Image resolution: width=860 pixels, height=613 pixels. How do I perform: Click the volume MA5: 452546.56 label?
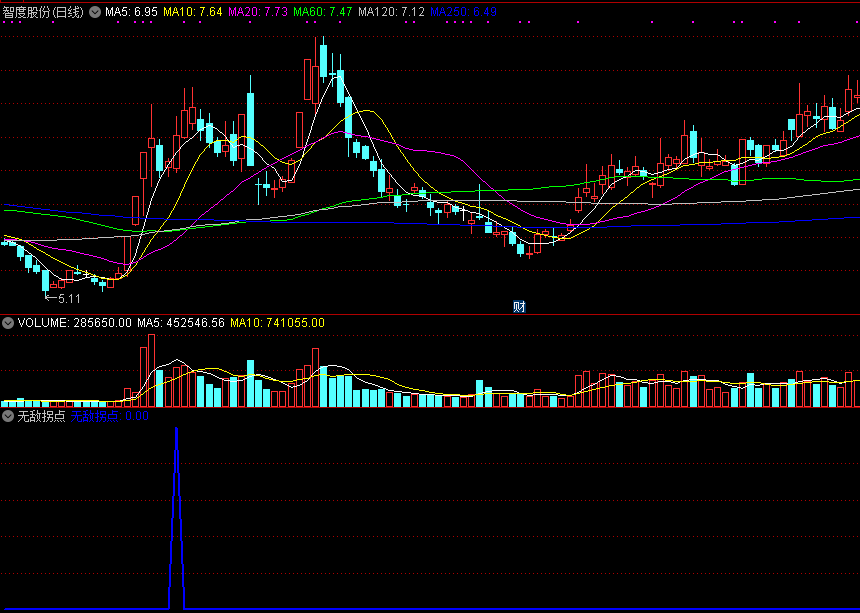point(181,323)
